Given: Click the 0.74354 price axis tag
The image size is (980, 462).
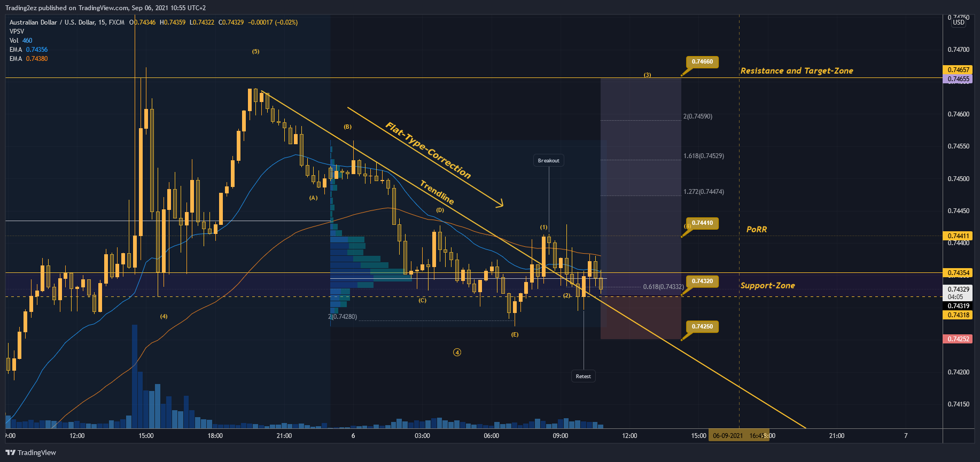Looking at the screenshot, I should 959,273.
